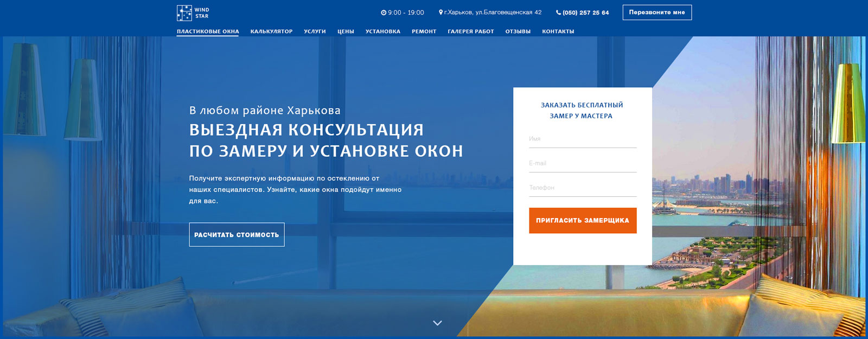The height and width of the screenshot is (339, 868).
Task: Focus the E-mail input field
Action: click(583, 164)
